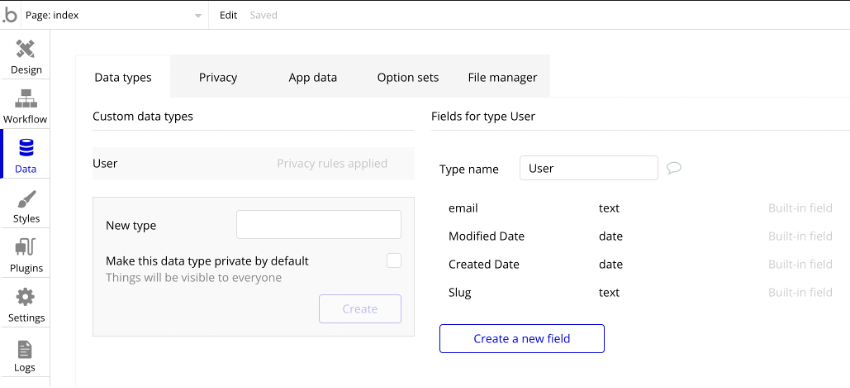Click the Create a new field button
This screenshot has height=388, width=850.
coord(521,339)
